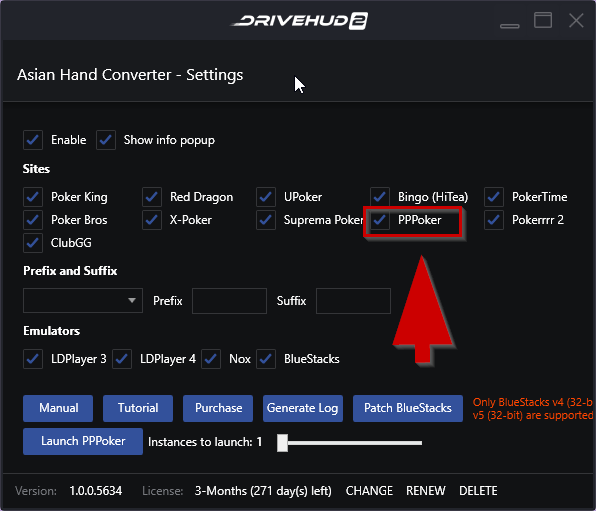596x511 pixels.
Task: Uncheck the ClubGG site
Action: (33, 243)
